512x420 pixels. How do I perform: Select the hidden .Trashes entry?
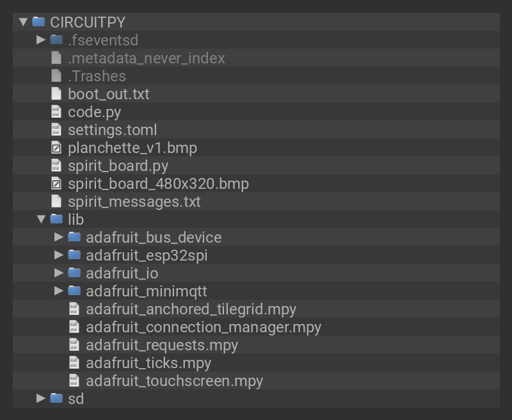tap(97, 76)
